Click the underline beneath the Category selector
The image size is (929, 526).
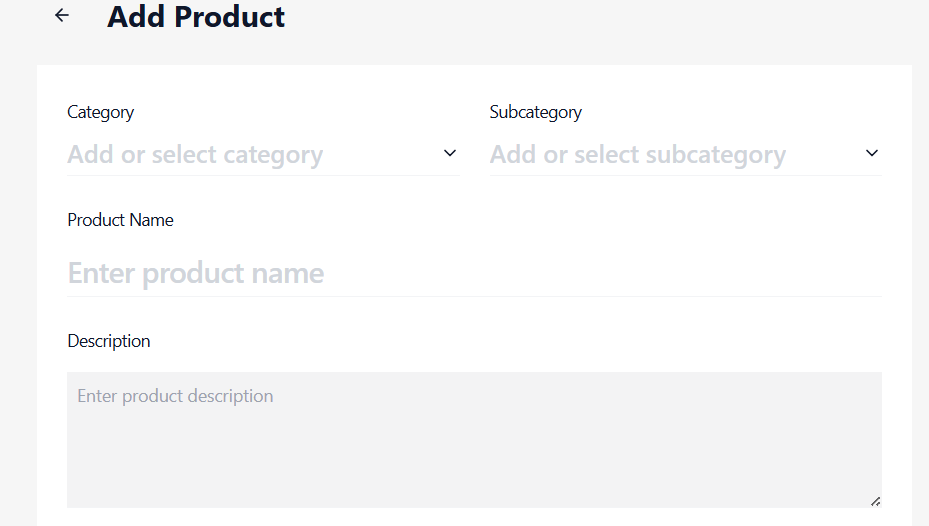[x=263, y=175]
